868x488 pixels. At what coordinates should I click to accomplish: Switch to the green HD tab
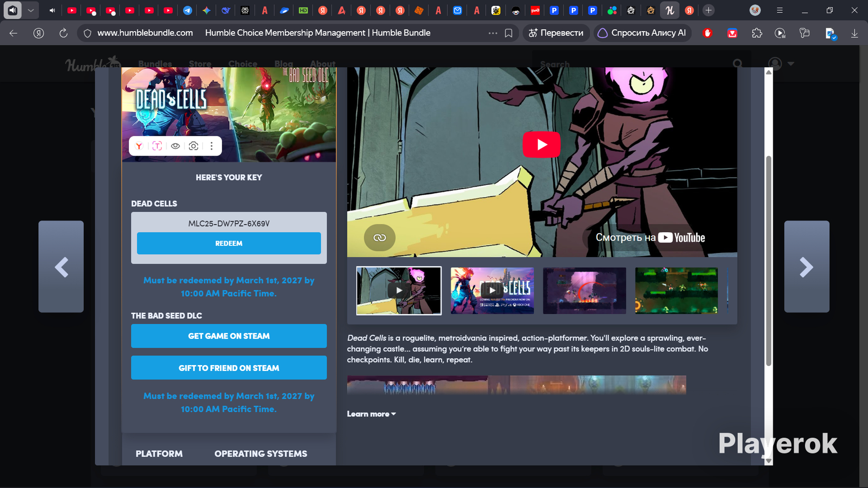click(303, 10)
